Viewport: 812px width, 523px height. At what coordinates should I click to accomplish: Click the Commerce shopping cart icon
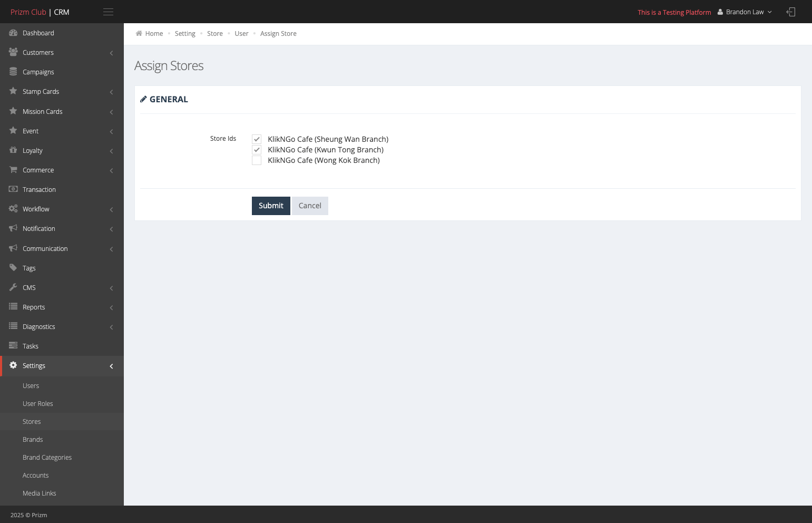13,170
